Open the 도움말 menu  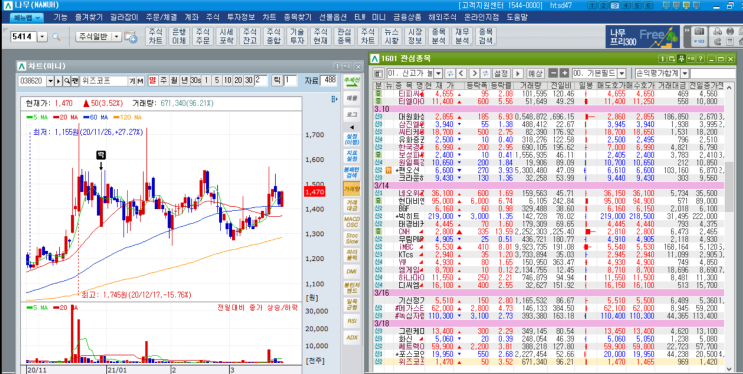[516, 18]
